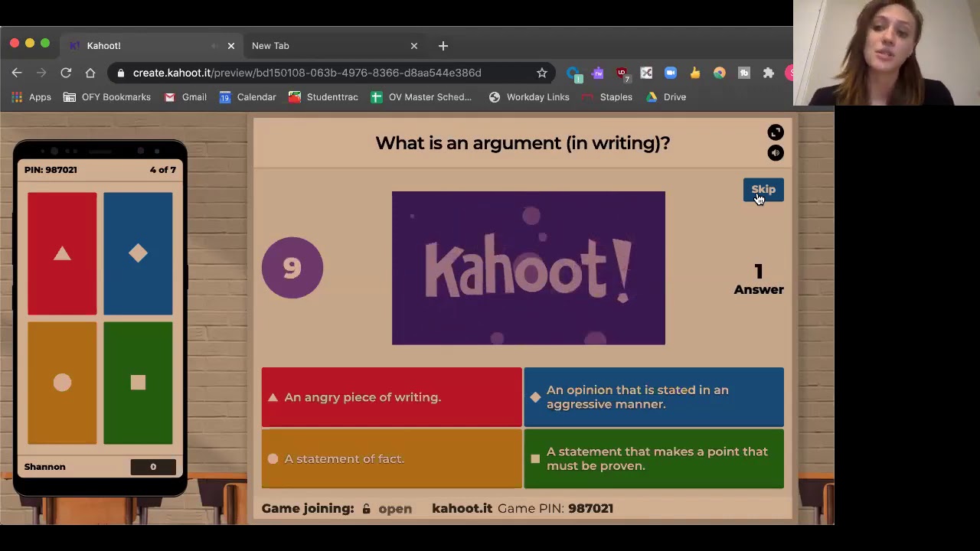The image size is (980, 551).
Task: Open the Studenttrac bookmark
Action: 323,97
